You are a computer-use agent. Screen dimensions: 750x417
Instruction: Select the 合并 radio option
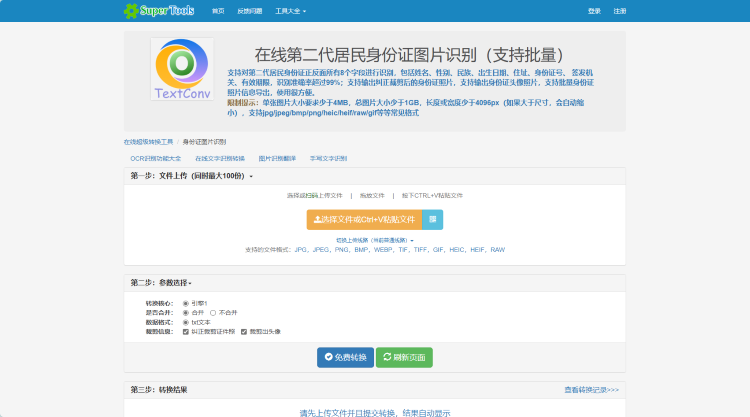(x=185, y=312)
